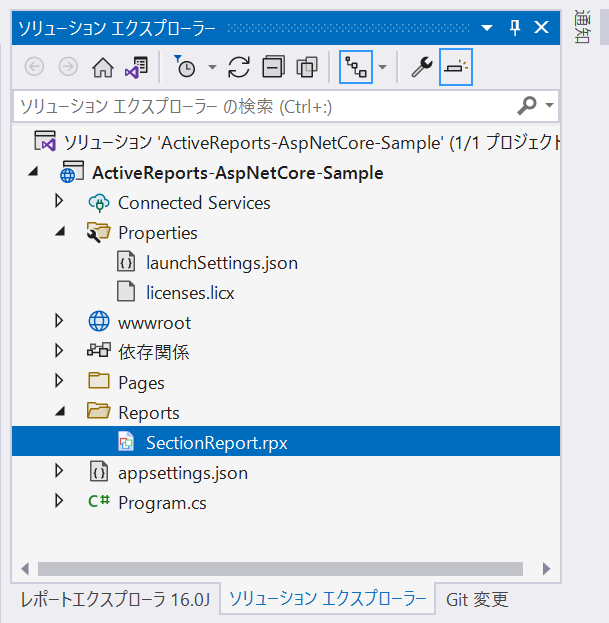Screen dimensions: 609x623
Task: Collapse the ActiveReports-AspNetCore-Sample project node
Action: (x=33, y=172)
